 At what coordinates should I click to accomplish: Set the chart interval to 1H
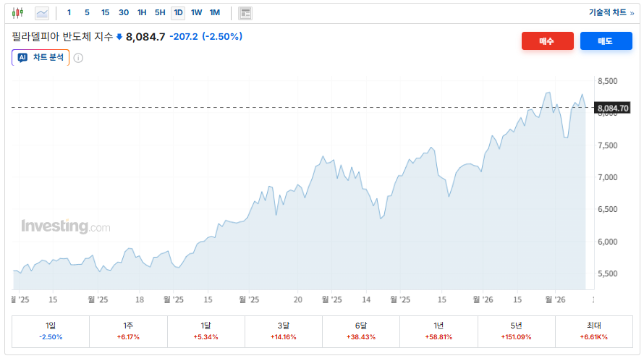[x=142, y=12]
